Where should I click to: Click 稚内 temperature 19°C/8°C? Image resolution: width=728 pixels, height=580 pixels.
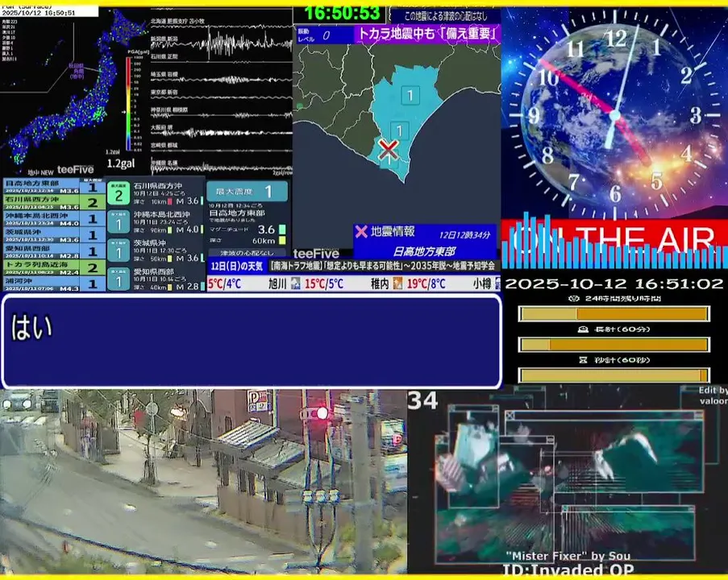click(426, 284)
